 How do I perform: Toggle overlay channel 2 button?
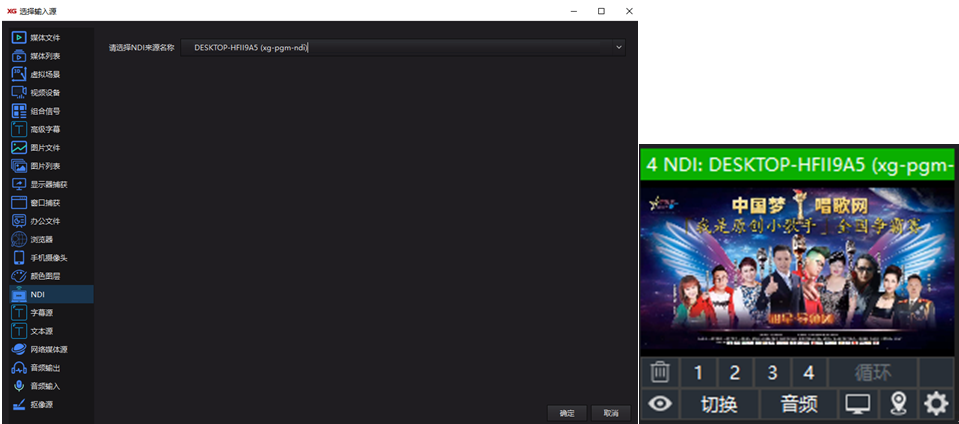[735, 373]
